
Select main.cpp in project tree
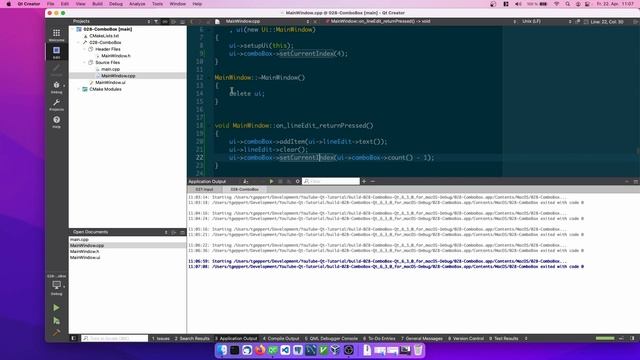(110, 69)
